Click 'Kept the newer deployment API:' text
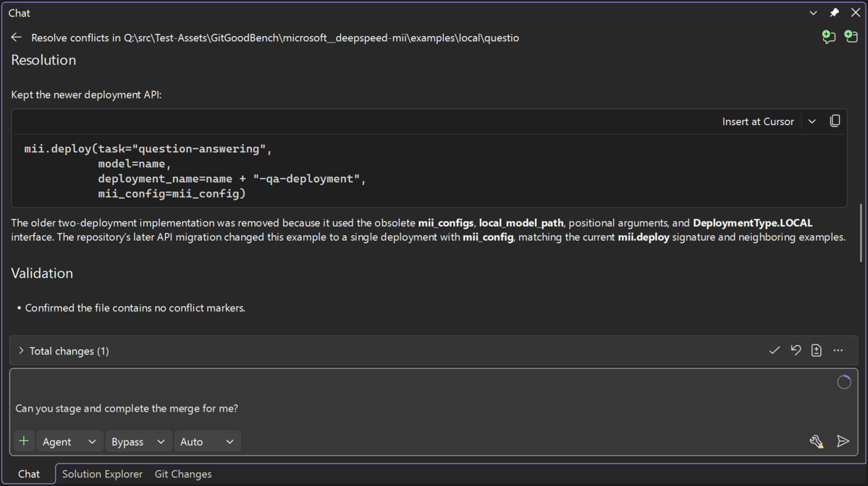 click(86, 95)
